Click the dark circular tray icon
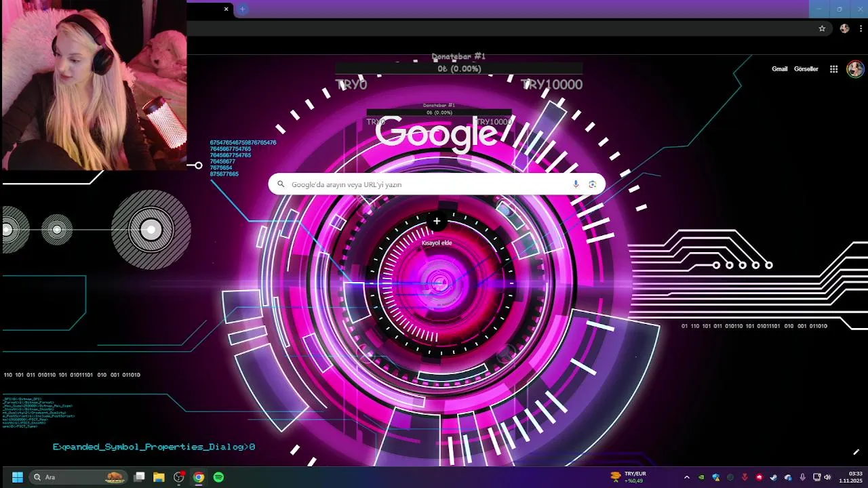 [x=730, y=477]
